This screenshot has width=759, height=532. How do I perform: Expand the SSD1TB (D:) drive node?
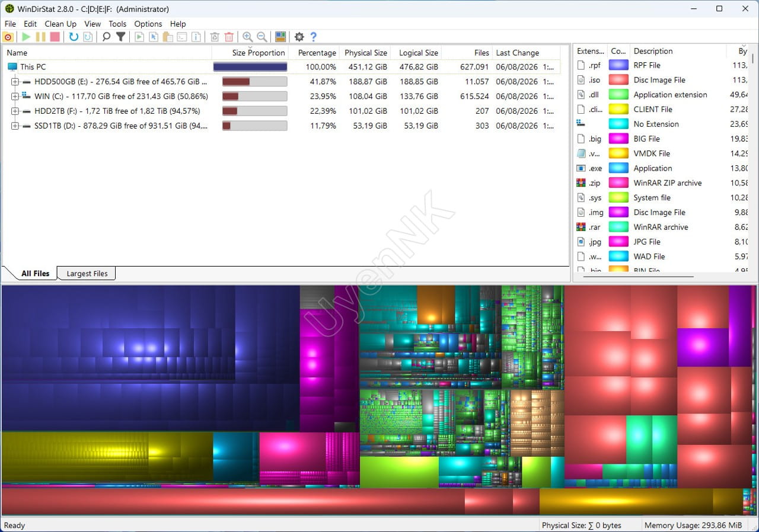coord(15,126)
